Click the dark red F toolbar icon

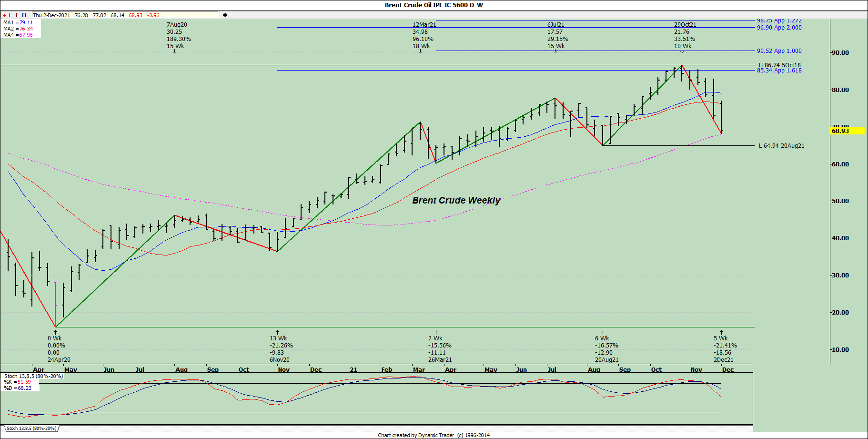tap(17, 15)
